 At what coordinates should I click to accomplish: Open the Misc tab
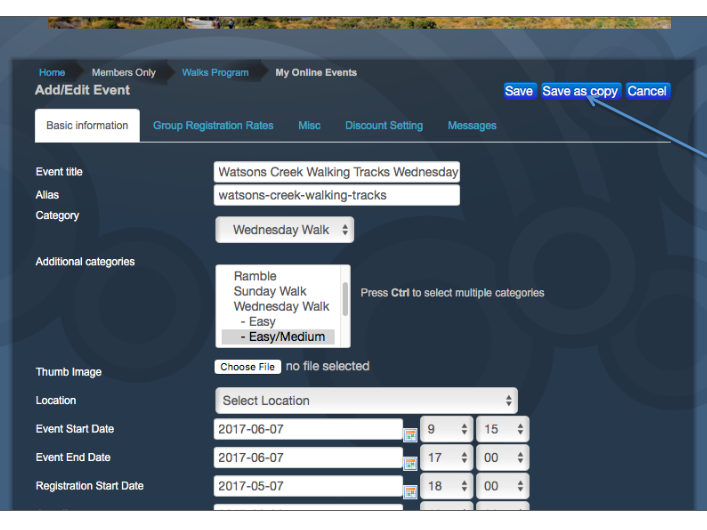coord(309,126)
